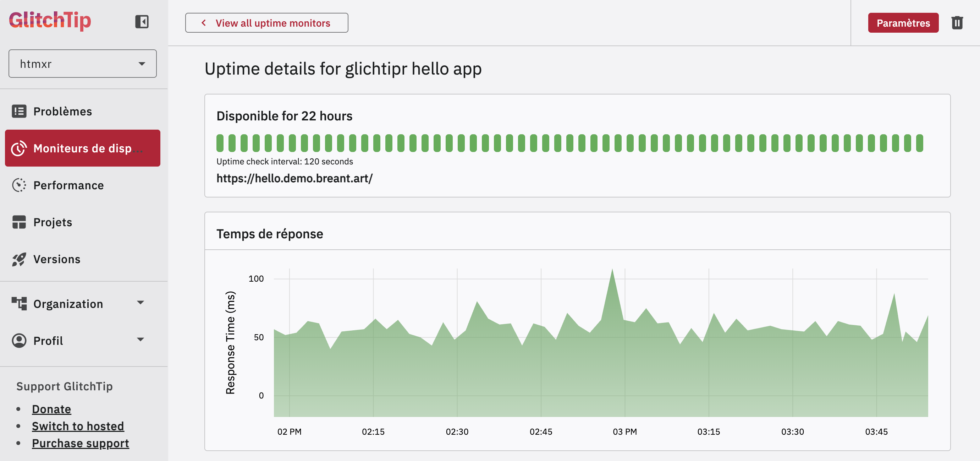Screen dimensions: 980x461
Task: Click the response time peak near 03 PM
Action: point(612,271)
